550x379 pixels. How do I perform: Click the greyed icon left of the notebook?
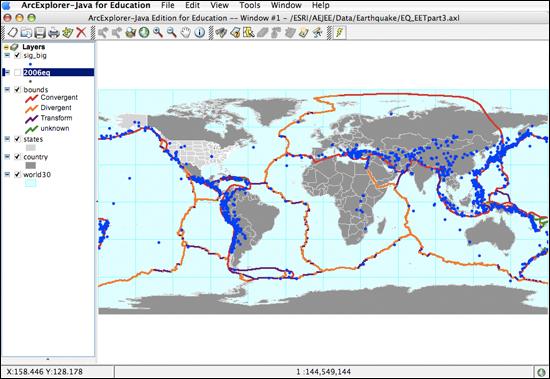point(290,33)
